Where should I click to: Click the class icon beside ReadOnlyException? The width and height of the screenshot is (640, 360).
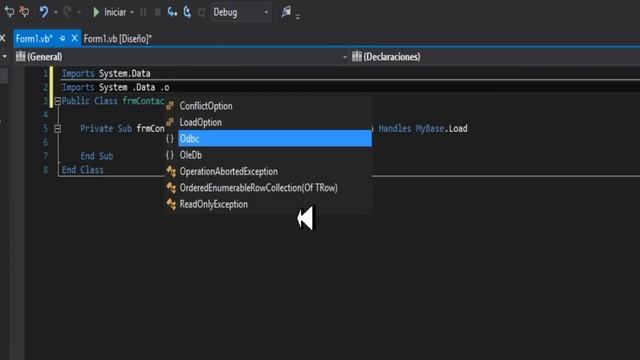click(x=171, y=204)
